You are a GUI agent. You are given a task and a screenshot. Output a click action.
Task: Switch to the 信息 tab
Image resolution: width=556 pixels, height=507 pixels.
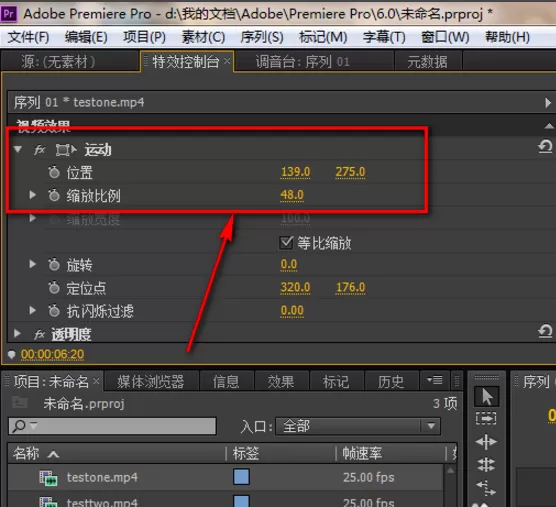click(226, 382)
